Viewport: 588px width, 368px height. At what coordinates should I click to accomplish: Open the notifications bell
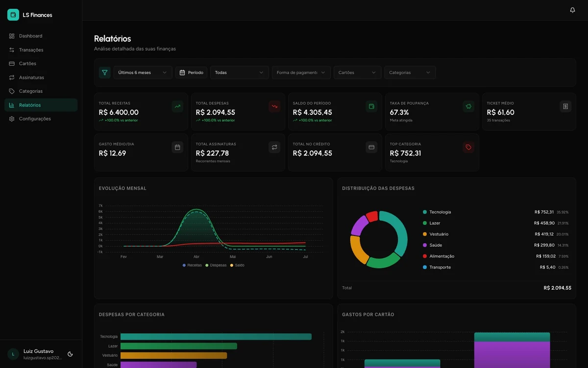[x=572, y=10]
